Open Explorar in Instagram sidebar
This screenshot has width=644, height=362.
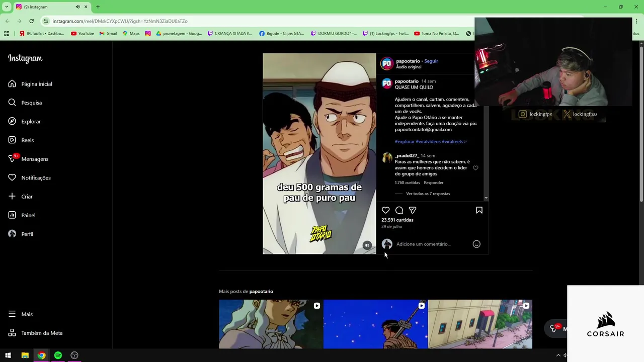[x=25, y=122]
